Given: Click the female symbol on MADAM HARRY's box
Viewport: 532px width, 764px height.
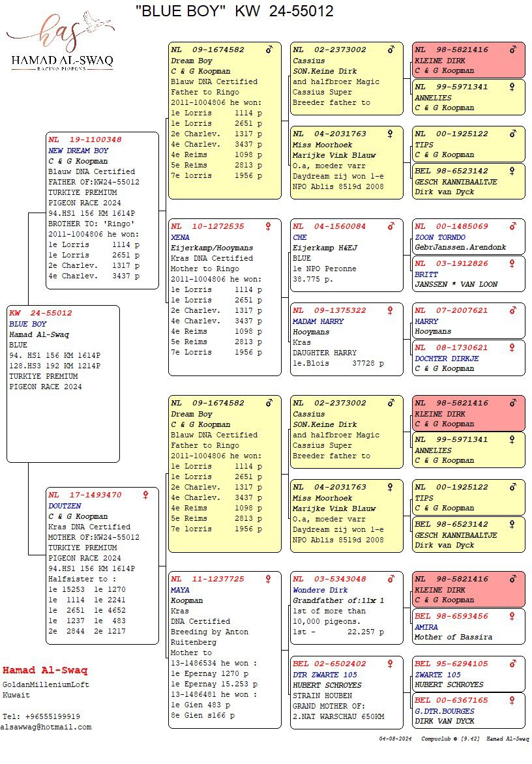Looking at the screenshot, I should click(391, 310).
